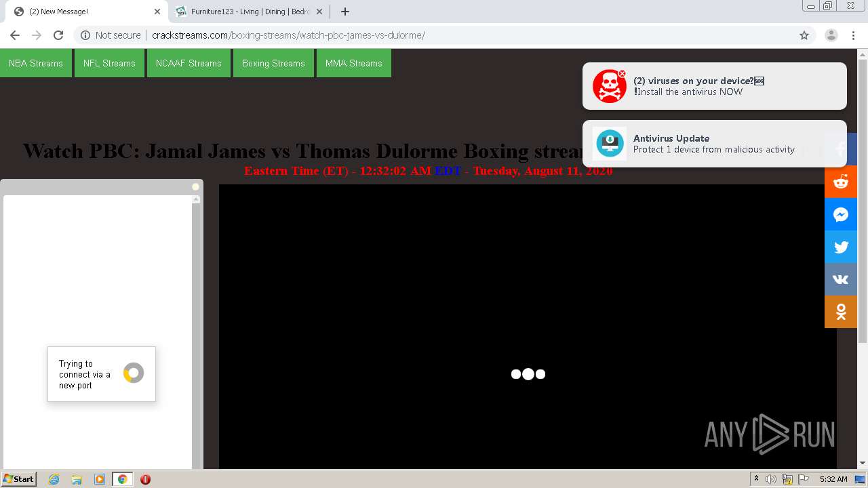Open the Chrome profile avatar
The image size is (868, 488).
[831, 35]
